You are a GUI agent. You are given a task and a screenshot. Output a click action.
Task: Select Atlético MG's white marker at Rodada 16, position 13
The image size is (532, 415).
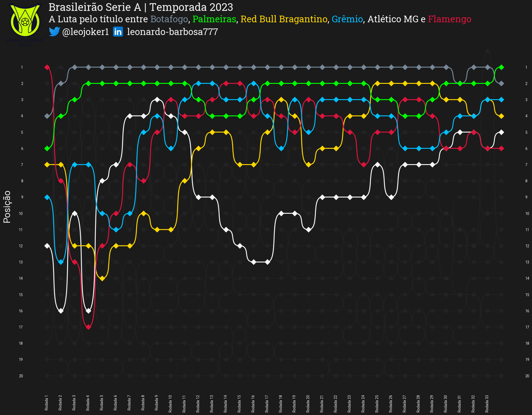(x=254, y=262)
